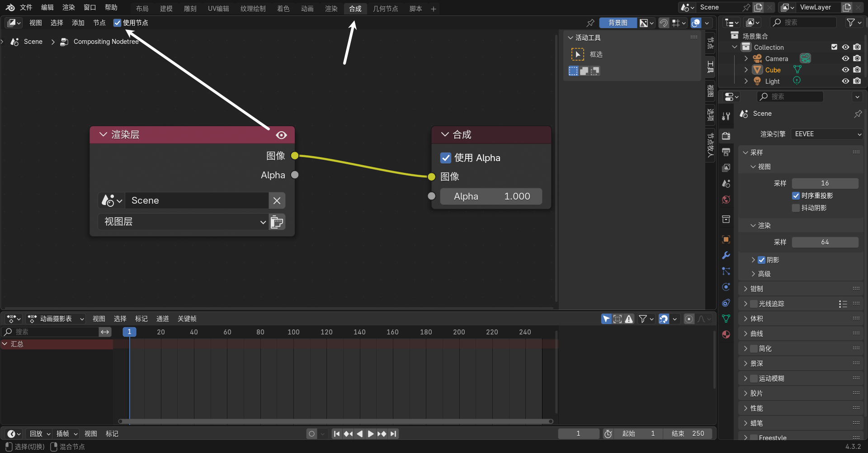Open the World properties tab icon
This screenshot has width=868, height=453.
[726, 200]
